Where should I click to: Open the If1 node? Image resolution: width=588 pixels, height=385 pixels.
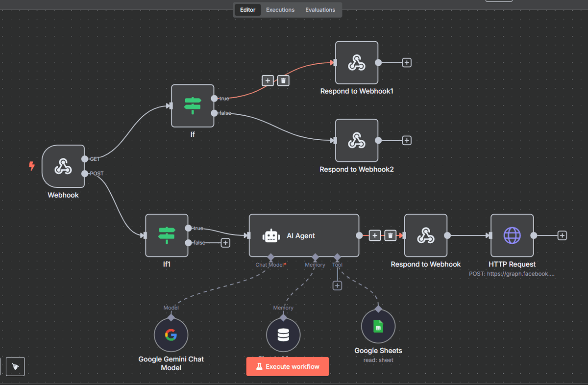[167, 235]
